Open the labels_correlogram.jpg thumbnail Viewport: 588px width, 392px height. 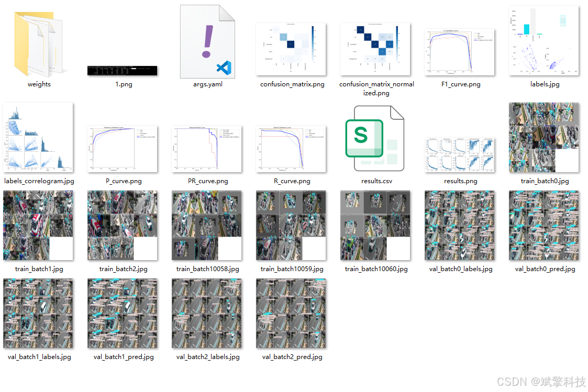click(38, 137)
